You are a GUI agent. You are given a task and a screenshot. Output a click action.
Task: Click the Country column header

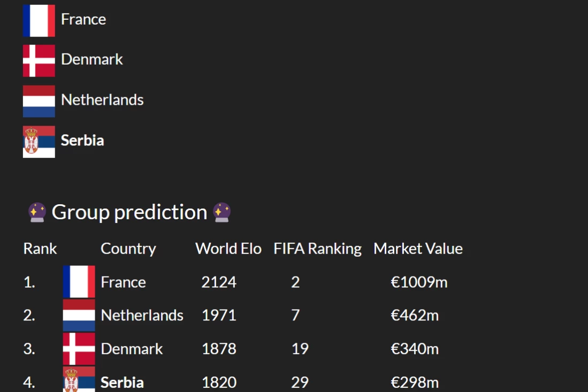point(128,249)
